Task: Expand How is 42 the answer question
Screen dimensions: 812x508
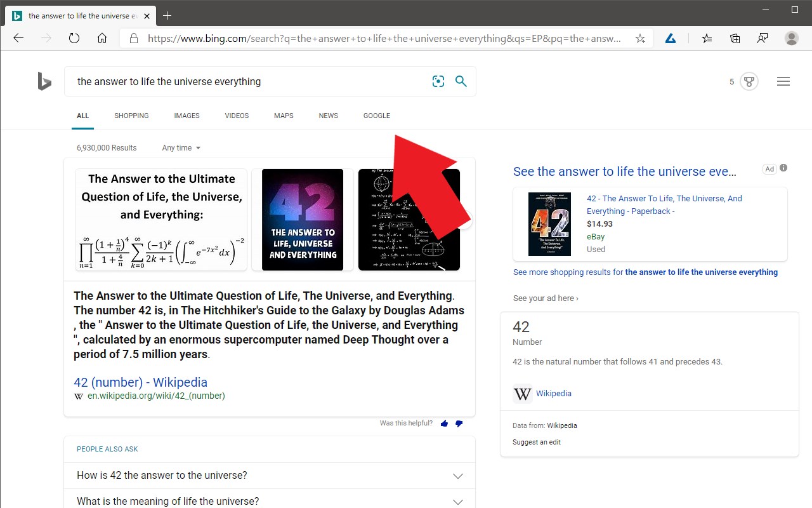Action: pyautogui.click(x=270, y=476)
